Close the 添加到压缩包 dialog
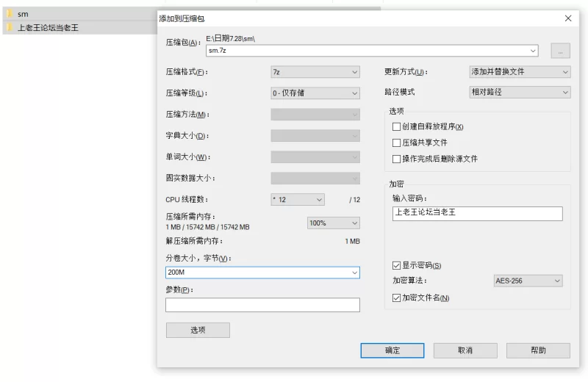This screenshot has width=588, height=382. (568, 18)
